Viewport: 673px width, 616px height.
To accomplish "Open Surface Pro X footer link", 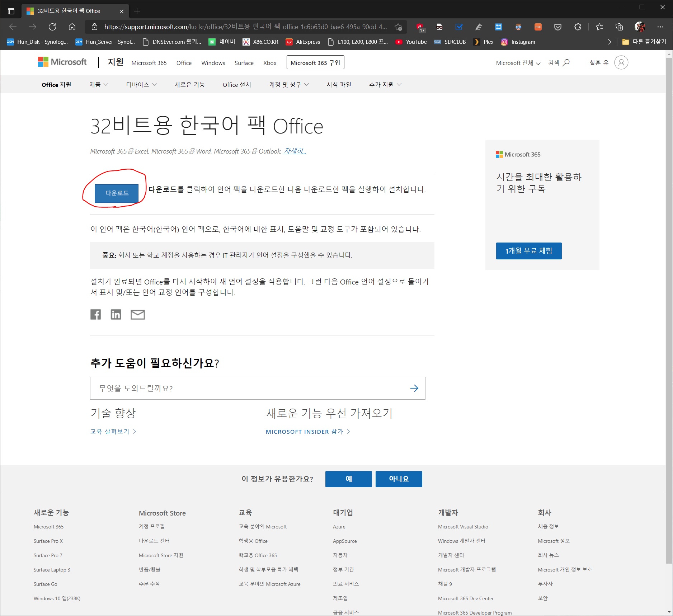I will point(48,541).
